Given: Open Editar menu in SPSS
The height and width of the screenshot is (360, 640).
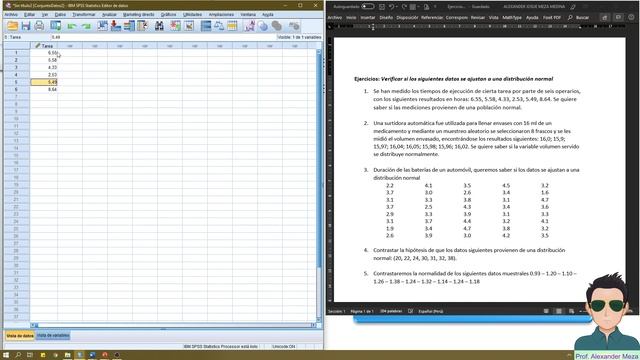Looking at the screenshot, I should [29, 14].
